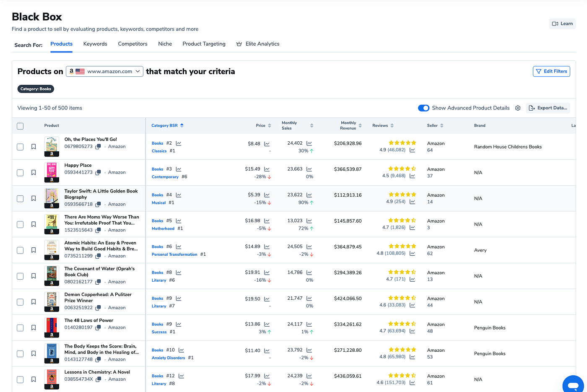Screen dimensions: 587x392
Task: Toggle Show Advanced Product Details switch
Action: pyautogui.click(x=423, y=108)
